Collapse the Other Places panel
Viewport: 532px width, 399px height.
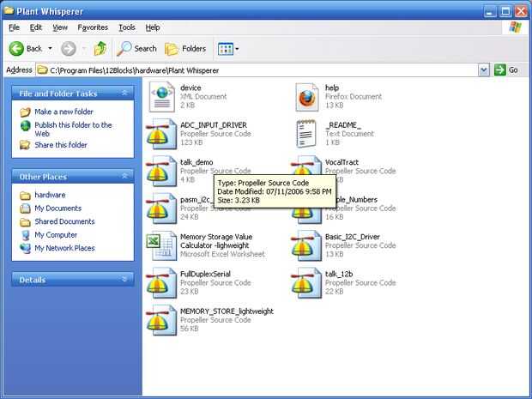tap(124, 176)
